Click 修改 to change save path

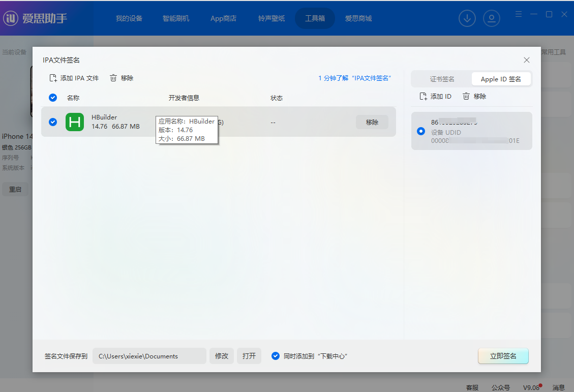point(222,356)
